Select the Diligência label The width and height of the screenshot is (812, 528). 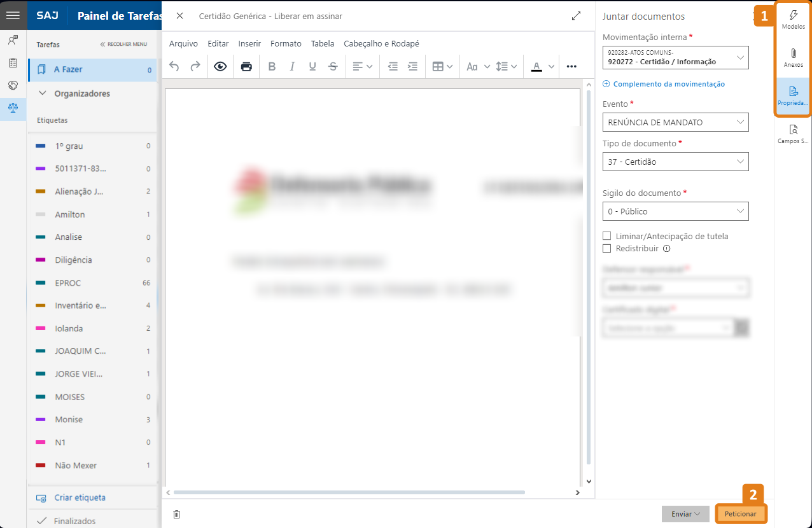coord(92,260)
